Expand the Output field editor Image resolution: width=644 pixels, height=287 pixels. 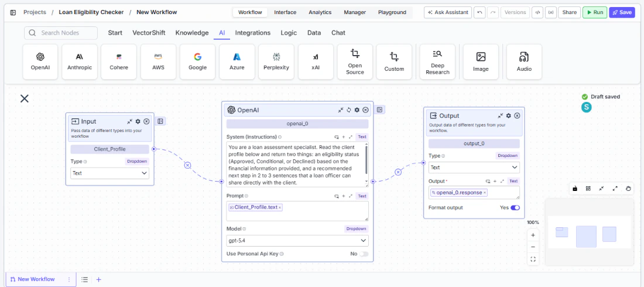pos(502,181)
